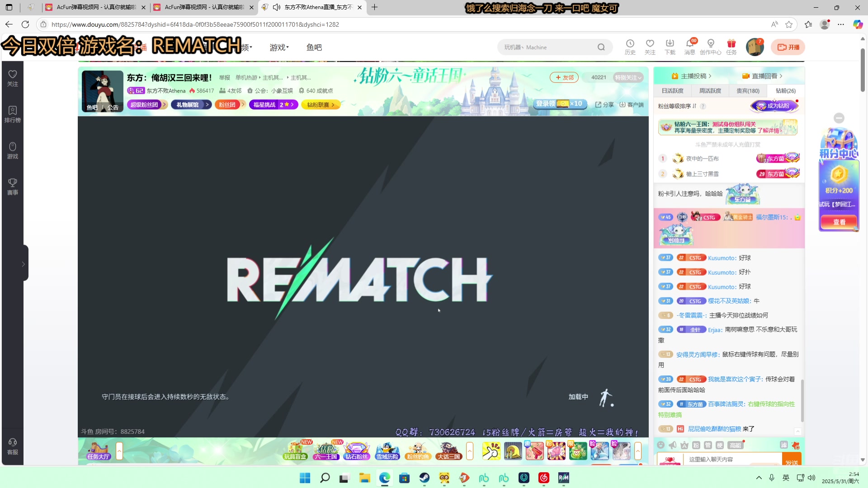868x488 pixels.
Task: Toggle the 滤 filter button in chat toolbar
Action: point(784,445)
